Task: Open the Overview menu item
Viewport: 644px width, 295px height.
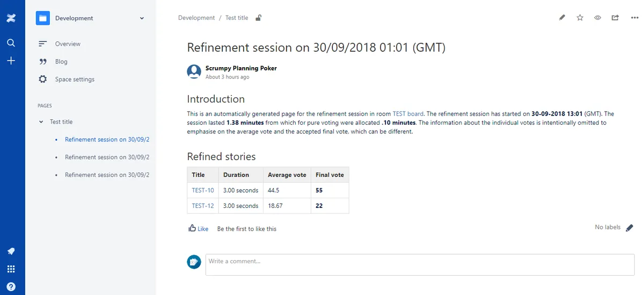Action: (68, 44)
